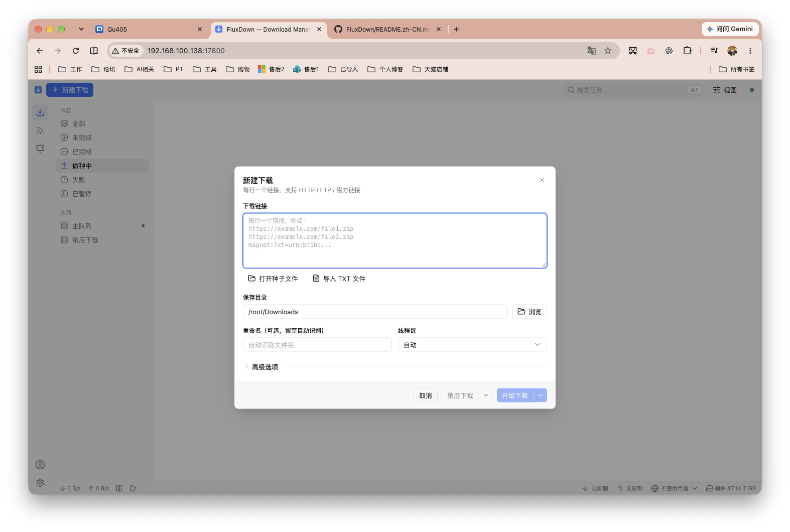This screenshot has height=532, width=790.
Task: Open the downloads panel icon in left rail
Action: (x=40, y=112)
